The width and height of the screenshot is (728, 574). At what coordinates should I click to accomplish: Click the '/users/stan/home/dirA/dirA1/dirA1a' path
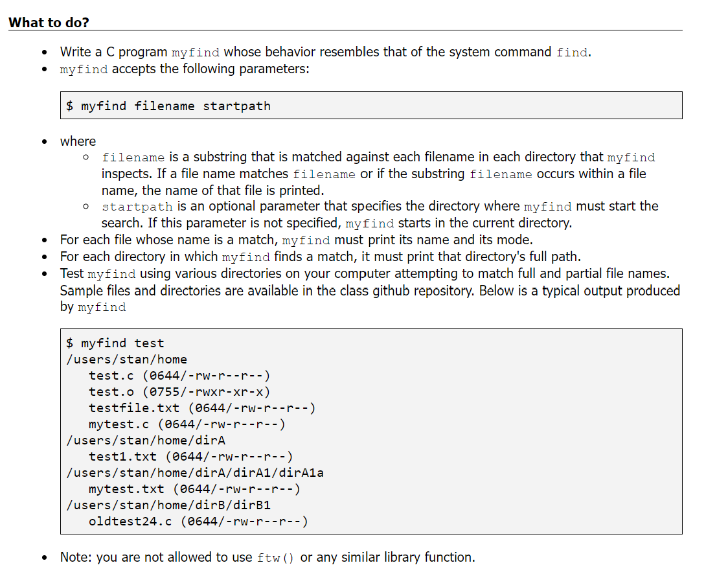click(194, 473)
